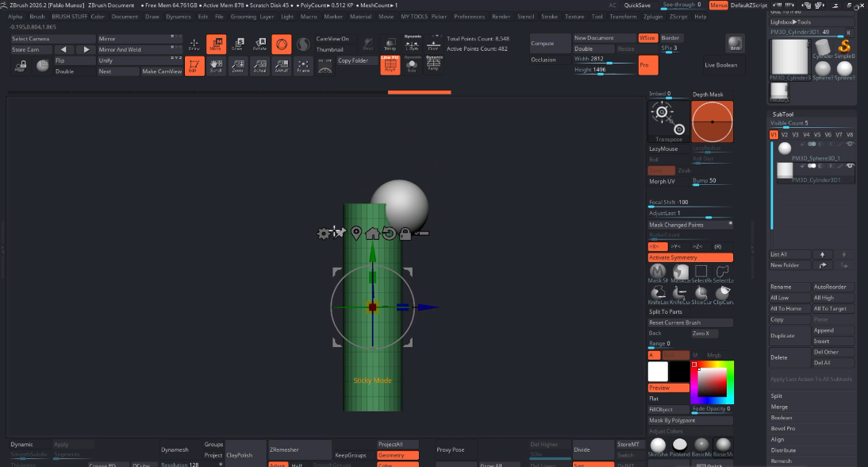Open the Transform menu
868x467 pixels.
tap(623, 17)
